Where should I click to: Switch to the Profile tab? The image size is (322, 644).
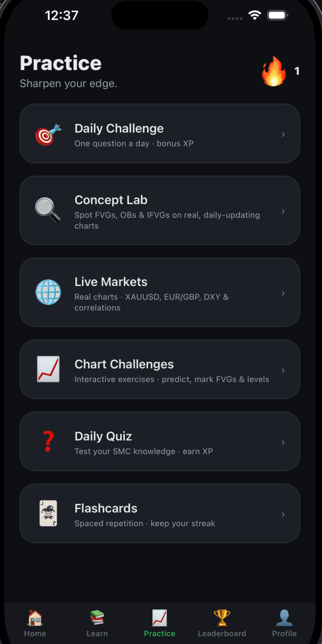coord(284,623)
